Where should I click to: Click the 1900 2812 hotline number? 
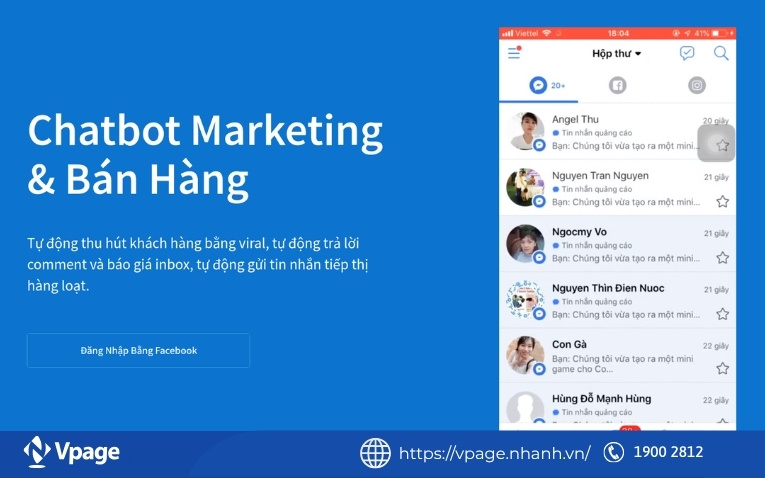pyautogui.click(x=668, y=452)
